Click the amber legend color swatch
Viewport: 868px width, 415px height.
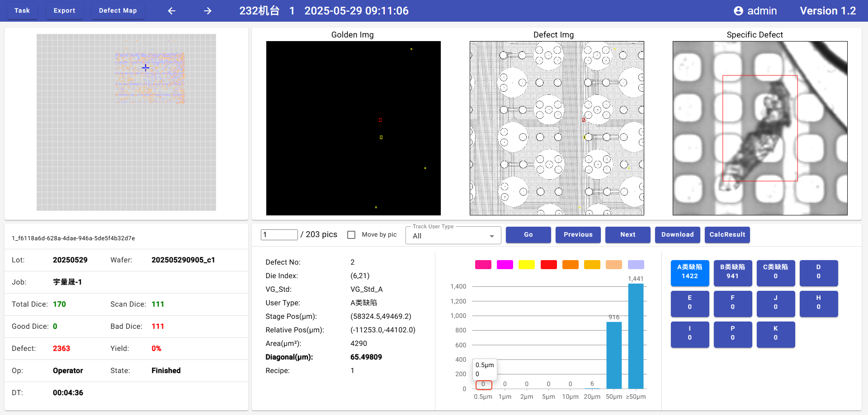coord(592,265)
